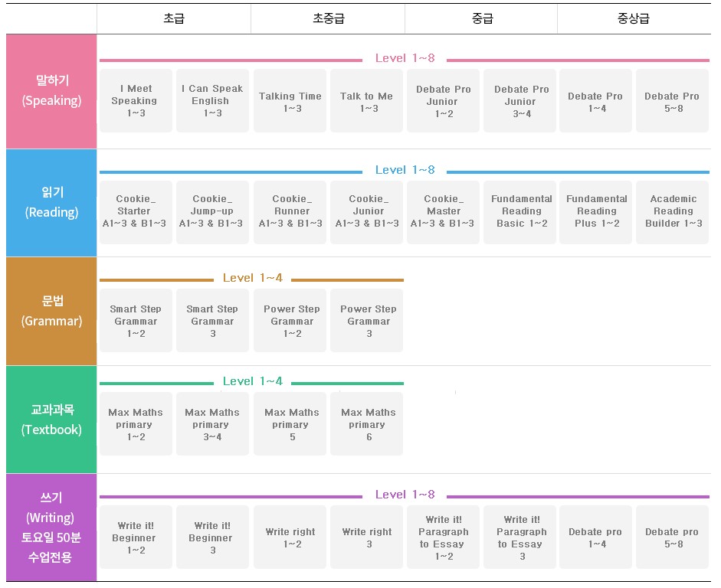Select Smart Step Grammar 1~2 card

[136, 321]
